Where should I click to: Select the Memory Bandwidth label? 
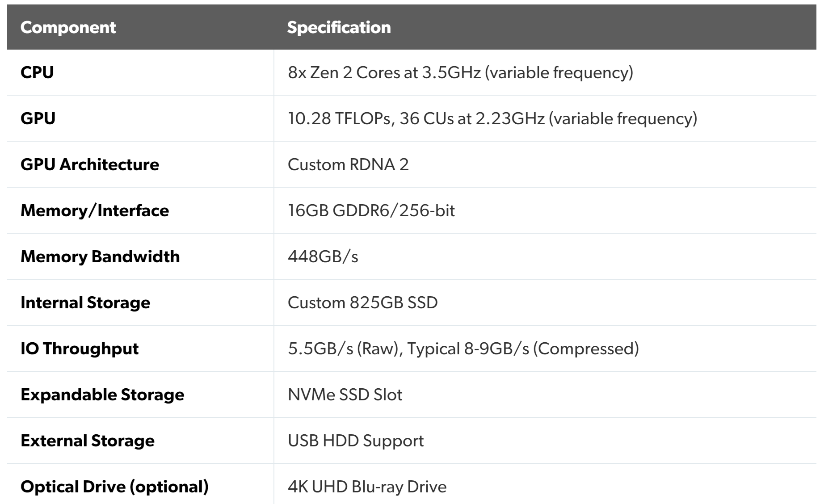(100, 256)
